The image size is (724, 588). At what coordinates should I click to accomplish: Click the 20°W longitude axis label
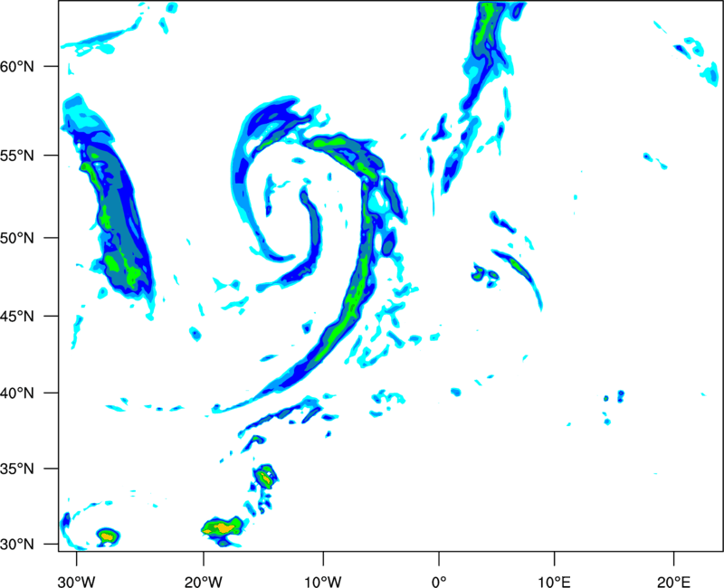pyautogui.click(x=203, y=582)
